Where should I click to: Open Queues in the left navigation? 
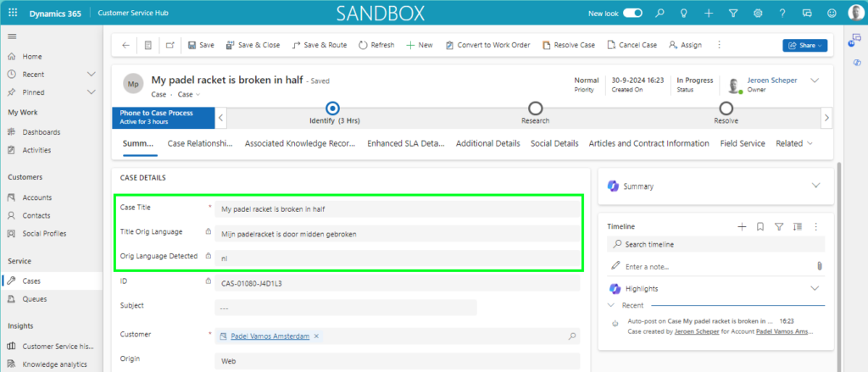(34, 298)
